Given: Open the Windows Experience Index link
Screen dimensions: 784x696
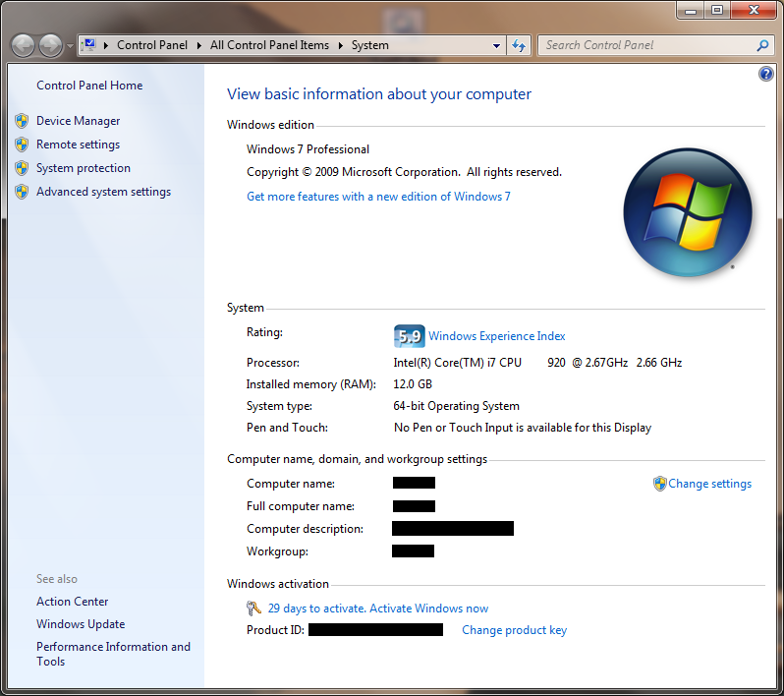Looking at the screenshot, I should [x=496, y=336].
